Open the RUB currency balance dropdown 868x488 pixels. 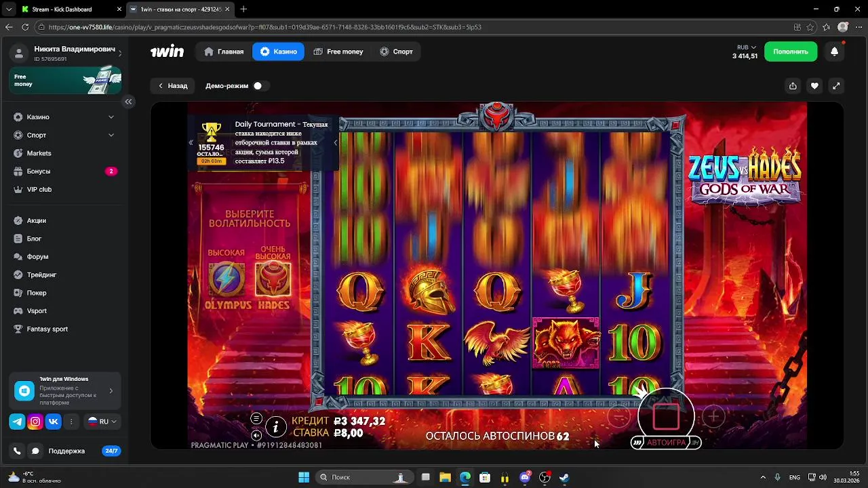tap(745, 52)
